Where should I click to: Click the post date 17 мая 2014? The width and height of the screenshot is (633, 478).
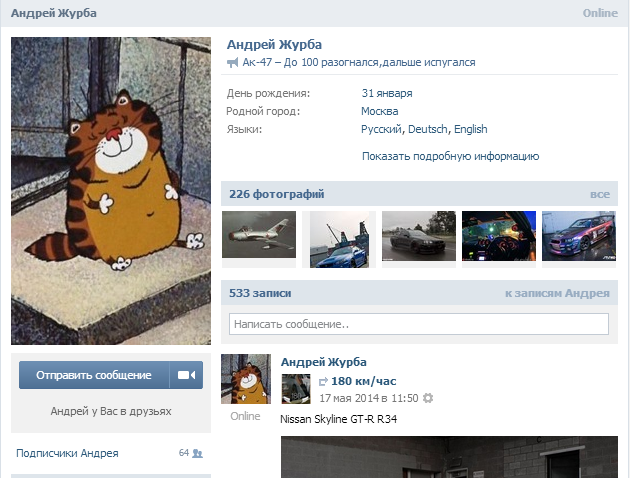[369, 398]
